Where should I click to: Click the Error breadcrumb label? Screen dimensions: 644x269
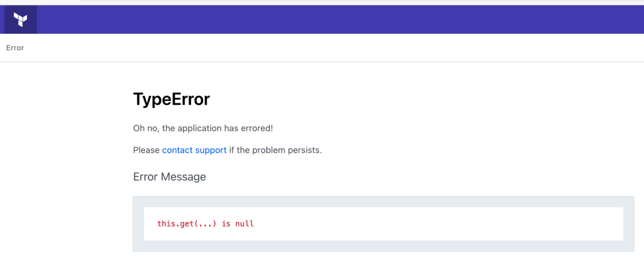[15, 48]
